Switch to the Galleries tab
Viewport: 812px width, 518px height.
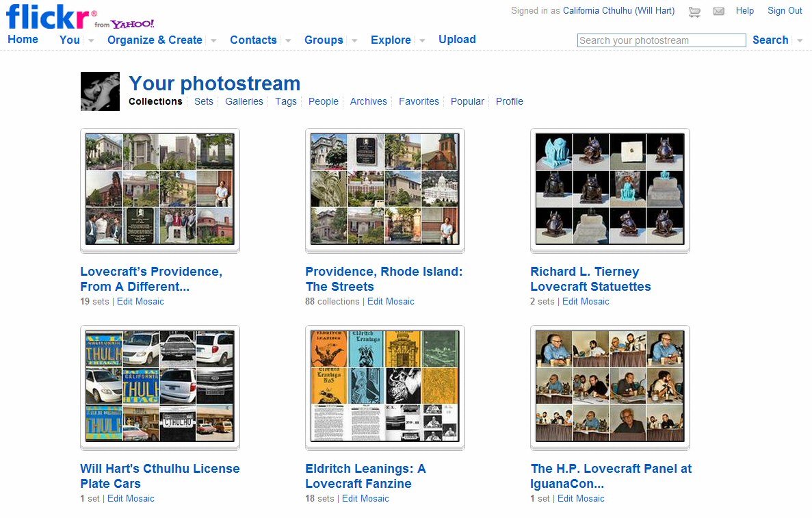244,101
